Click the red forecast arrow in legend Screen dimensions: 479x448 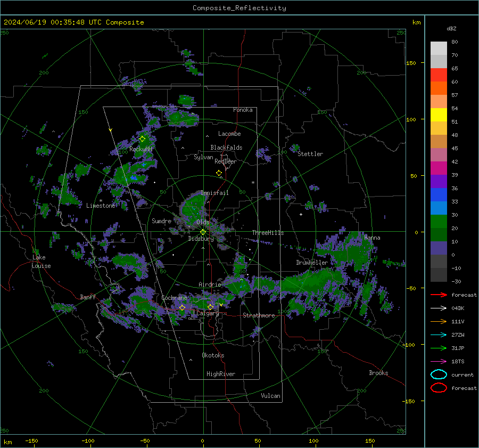(439, 295)
